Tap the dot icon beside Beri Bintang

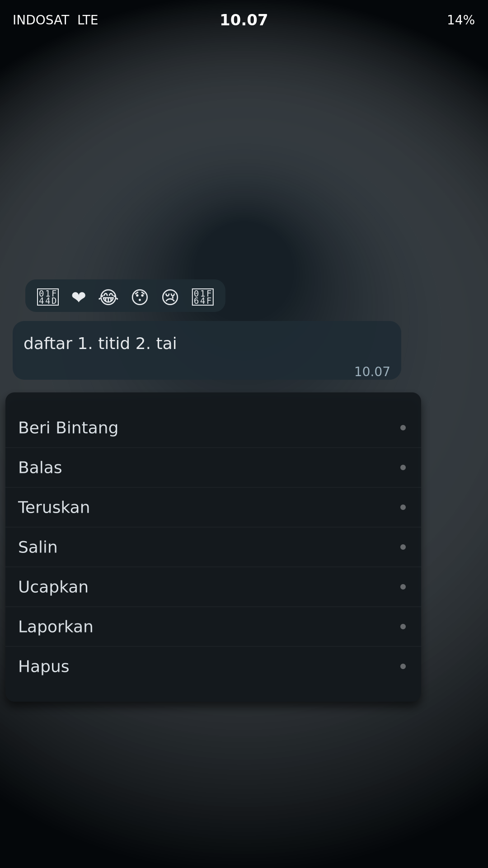tap(403, 428)
